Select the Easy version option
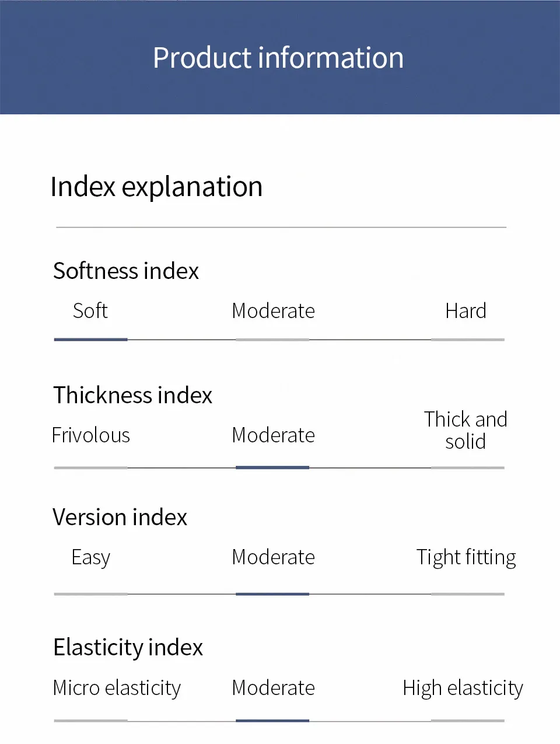 (x=90, y=557)
